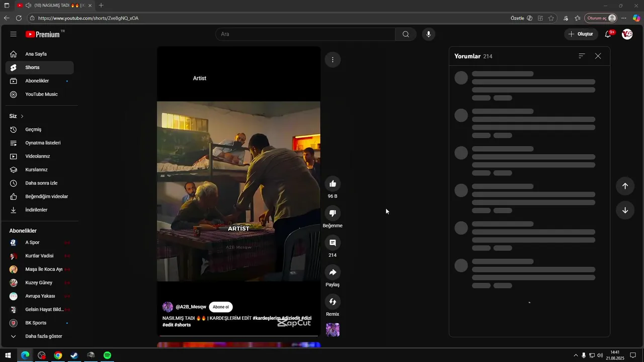
Task: Open Videolarınız
Action: click(40, 156)
